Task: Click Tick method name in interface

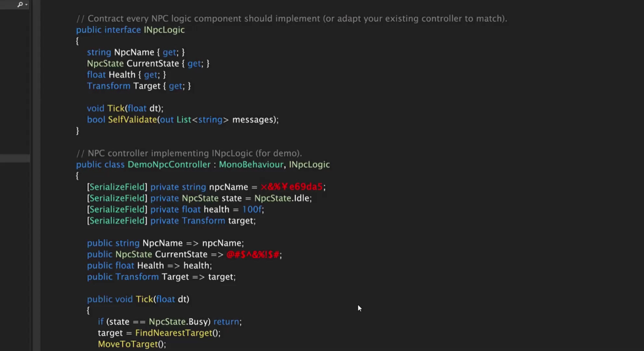Action: pos(116,108)
